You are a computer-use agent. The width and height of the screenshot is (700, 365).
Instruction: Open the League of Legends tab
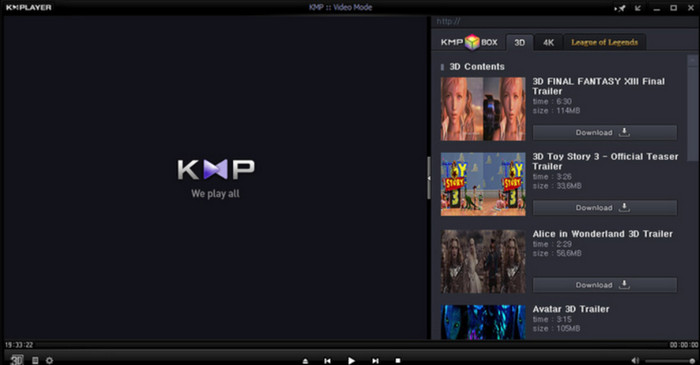[604, 42]
